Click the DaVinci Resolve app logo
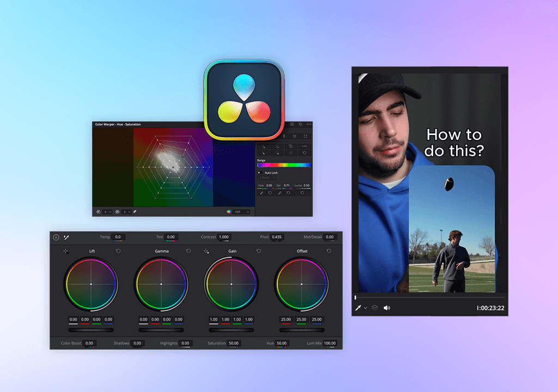This screenshot has height=392, width=558. pos(244,100)
